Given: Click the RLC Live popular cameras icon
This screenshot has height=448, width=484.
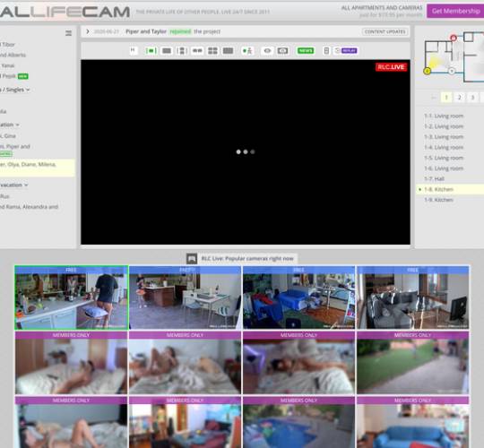Looking at the screenshot, I should point(192,258).
